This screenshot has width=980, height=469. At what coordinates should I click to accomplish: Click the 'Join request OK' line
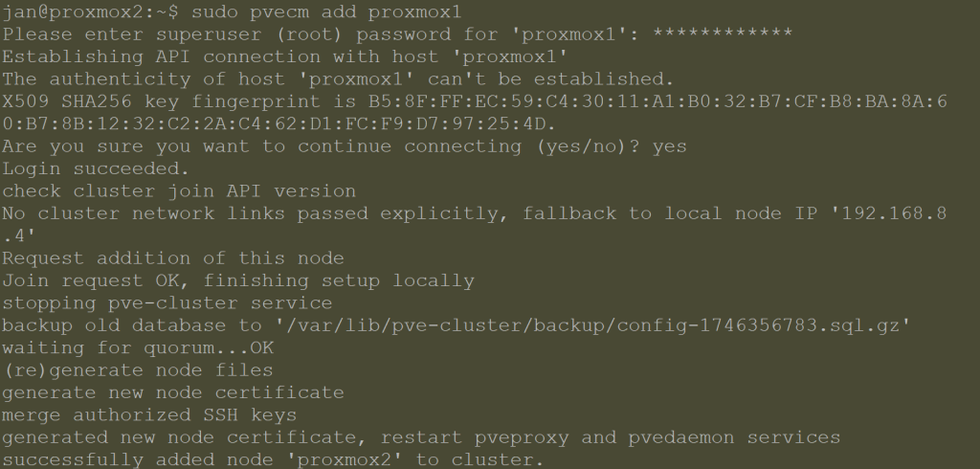tap(238, 280)
